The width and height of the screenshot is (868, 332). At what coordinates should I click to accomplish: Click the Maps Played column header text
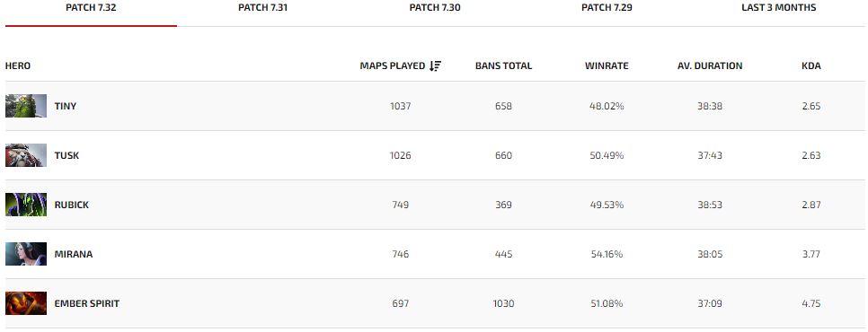393,66
